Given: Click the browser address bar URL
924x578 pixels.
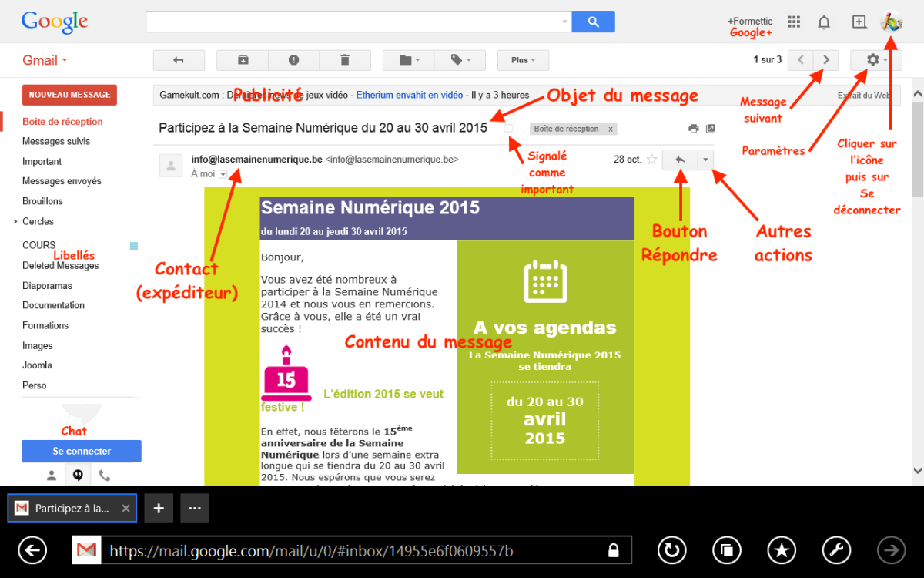Looking at the screenshot, I should [311, 551].
